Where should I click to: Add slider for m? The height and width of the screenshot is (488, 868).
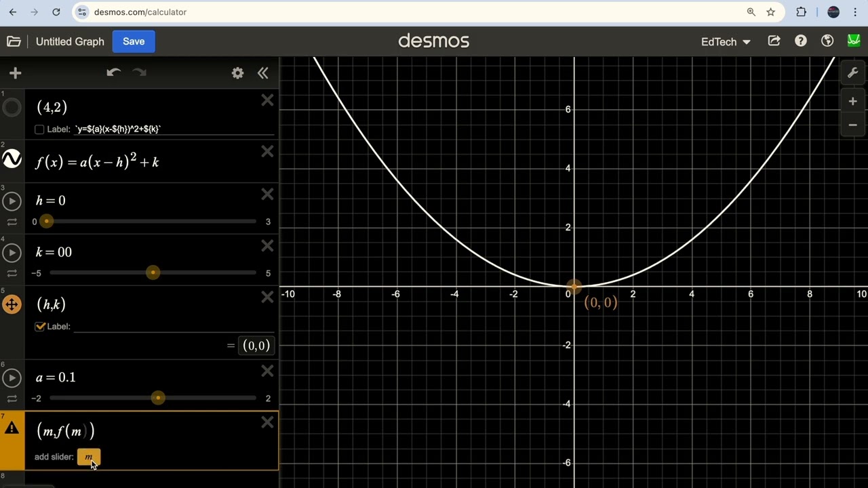point(89,457)
